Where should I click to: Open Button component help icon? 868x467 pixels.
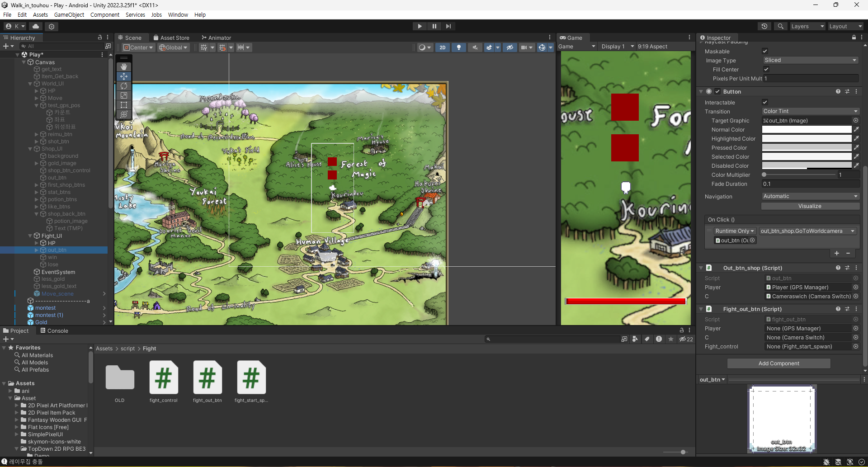(838, 91)
